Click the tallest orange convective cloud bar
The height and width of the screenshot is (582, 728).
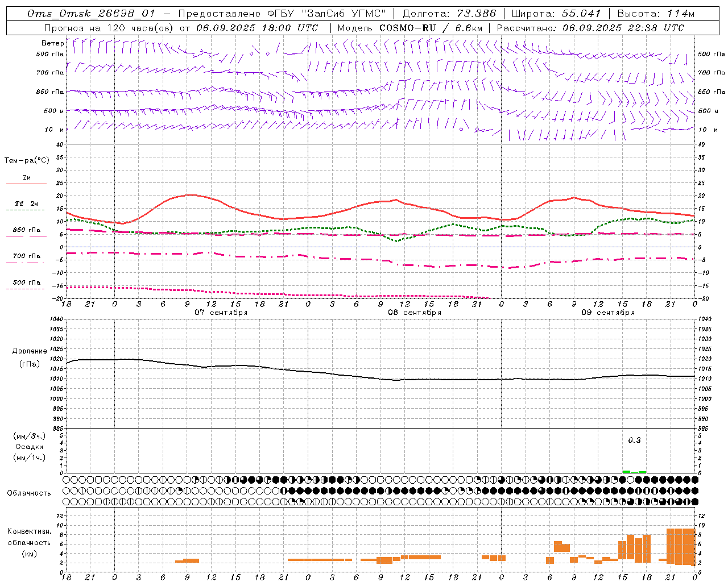pos(681,546)
